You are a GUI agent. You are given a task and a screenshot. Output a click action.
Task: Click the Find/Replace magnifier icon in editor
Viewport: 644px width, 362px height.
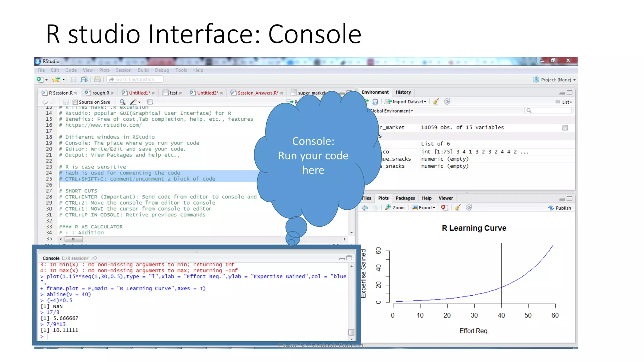click(x=123, y=102)
